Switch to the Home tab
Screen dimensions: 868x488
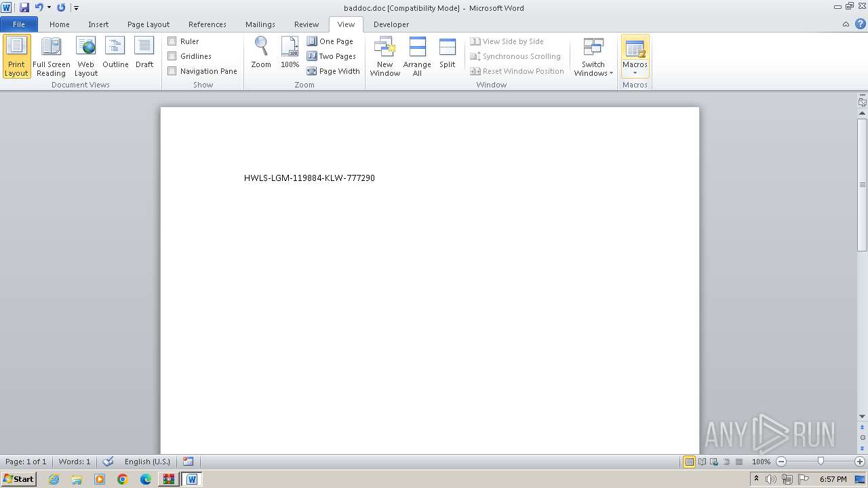(60, 24)
